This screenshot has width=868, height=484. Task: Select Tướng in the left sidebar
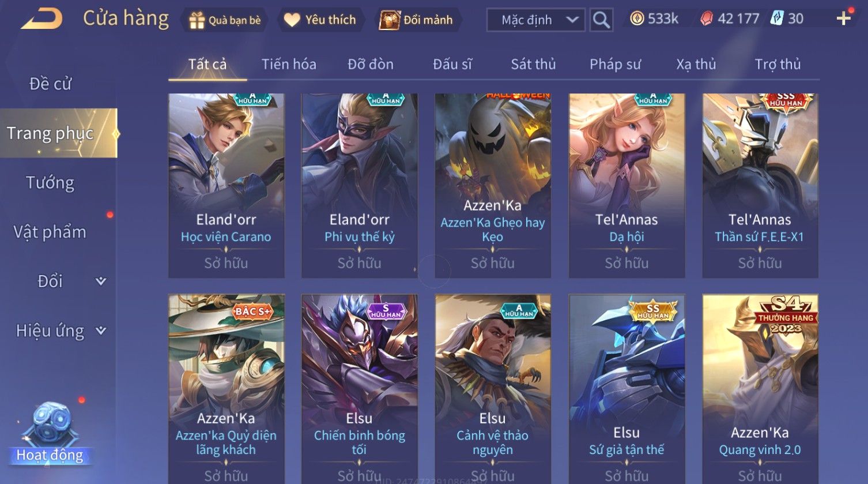(50, 183)
